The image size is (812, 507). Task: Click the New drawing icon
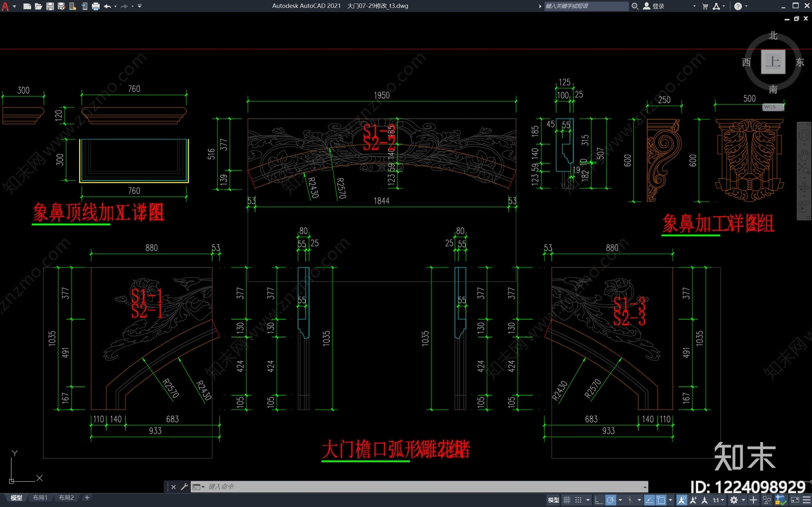point(27,6)
